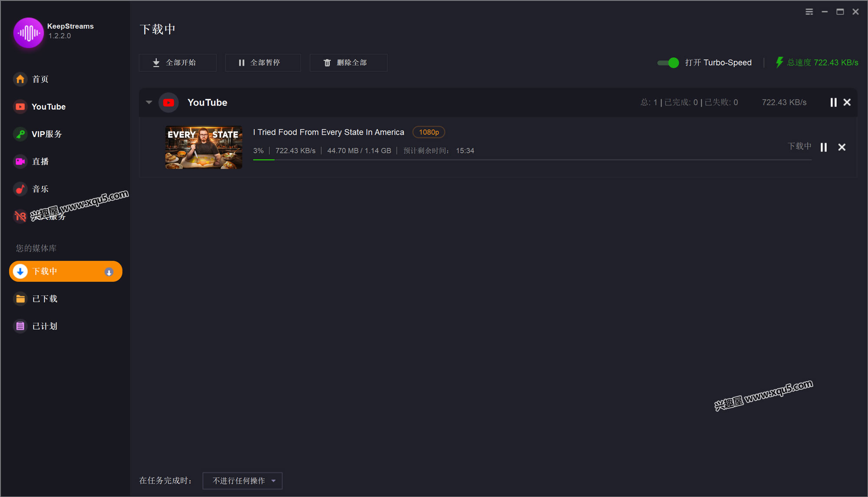Click the KeepStreams logo icon
This screenshot has width=868, height=497.
[29, 33]
